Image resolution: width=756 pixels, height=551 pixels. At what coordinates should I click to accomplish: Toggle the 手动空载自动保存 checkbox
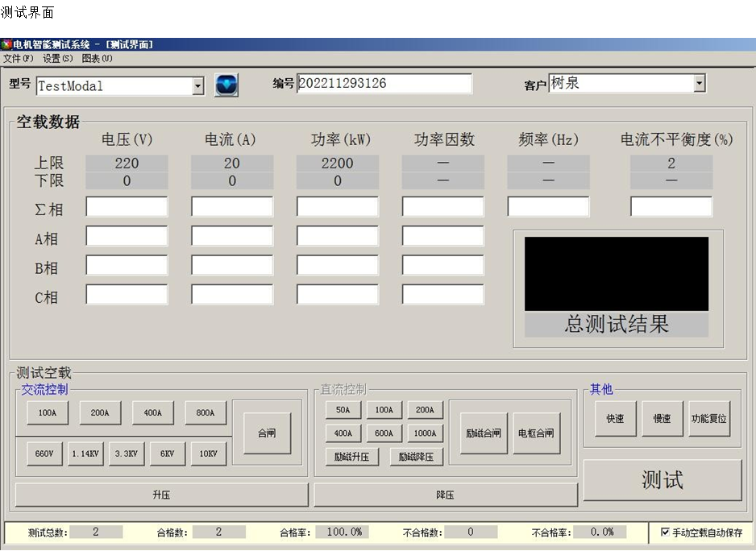pos(665,532)
